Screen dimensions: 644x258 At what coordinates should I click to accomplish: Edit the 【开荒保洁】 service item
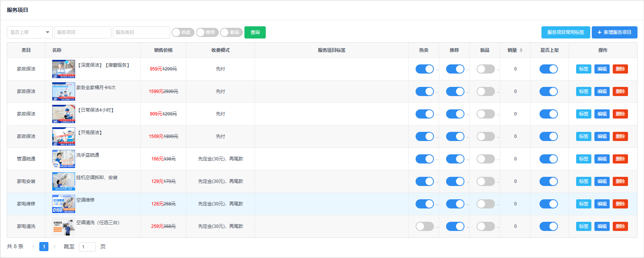602,136
